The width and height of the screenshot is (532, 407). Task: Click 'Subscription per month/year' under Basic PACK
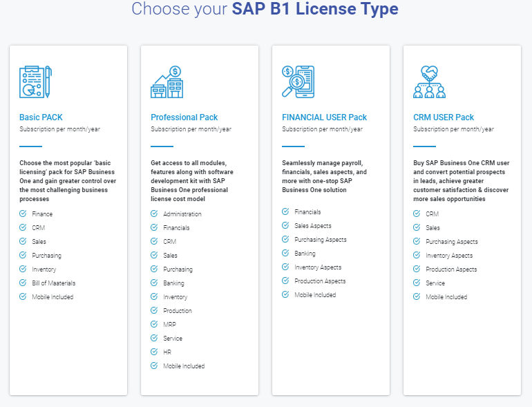coord(59,129)
